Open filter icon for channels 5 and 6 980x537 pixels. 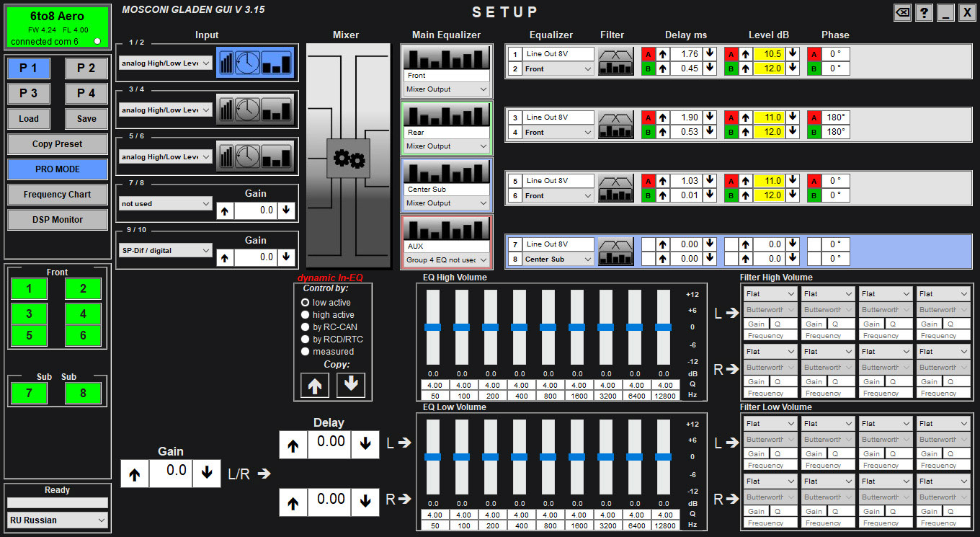615,188
